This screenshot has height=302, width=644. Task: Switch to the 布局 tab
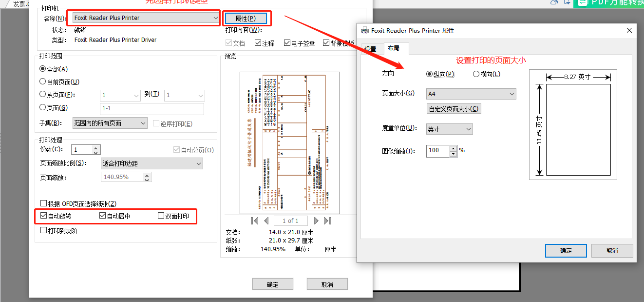(x=396, y=49)
